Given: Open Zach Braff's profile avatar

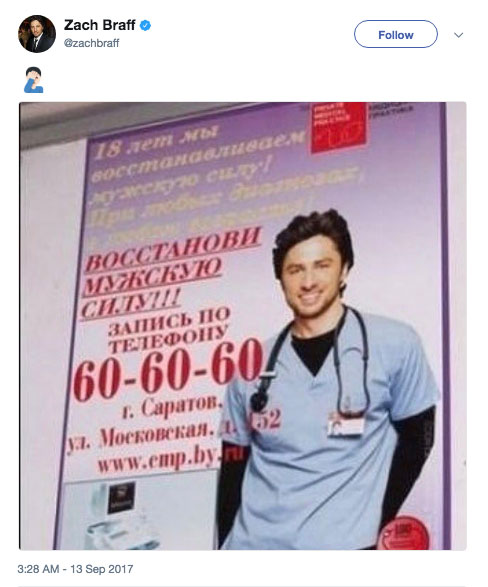Looking at the screenshot, I should pyautogui.click(x=37, y=34).
